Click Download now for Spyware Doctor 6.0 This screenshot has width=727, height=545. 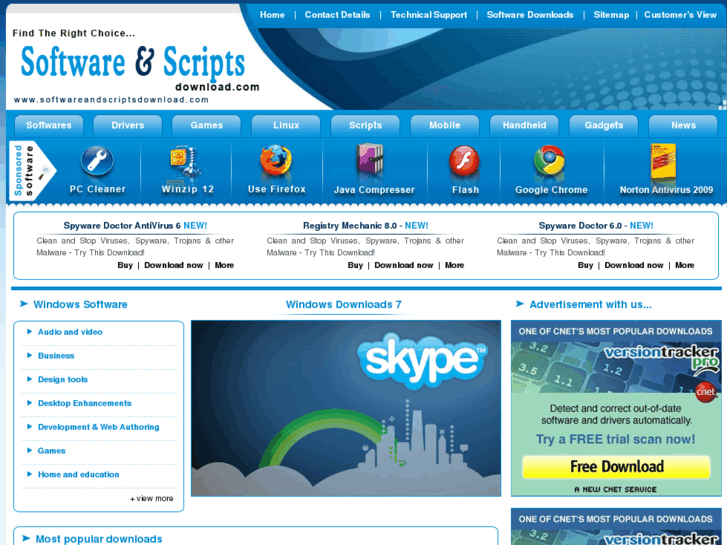634,265
